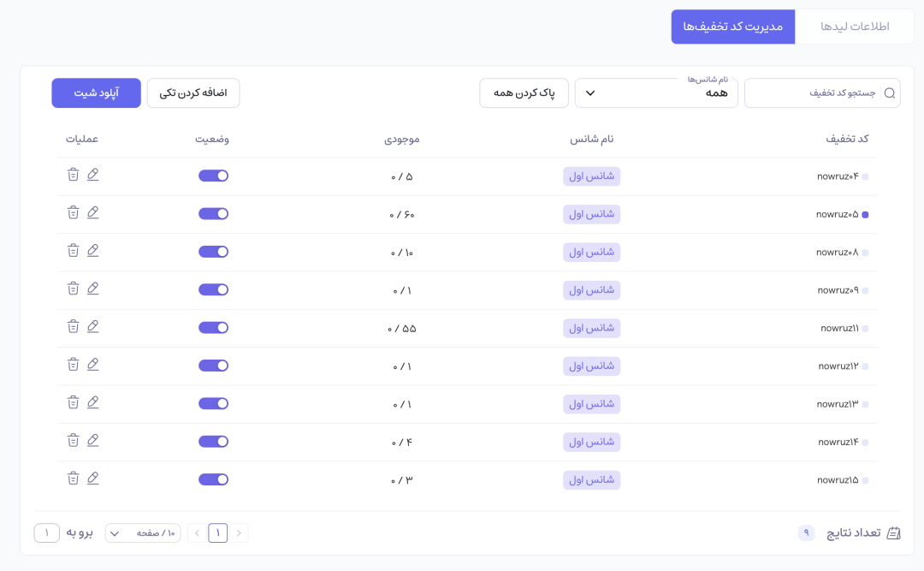The image size is (924, 571).
Task: Click the edit pencil icon for nowruz05
Action: coord(93,212)
